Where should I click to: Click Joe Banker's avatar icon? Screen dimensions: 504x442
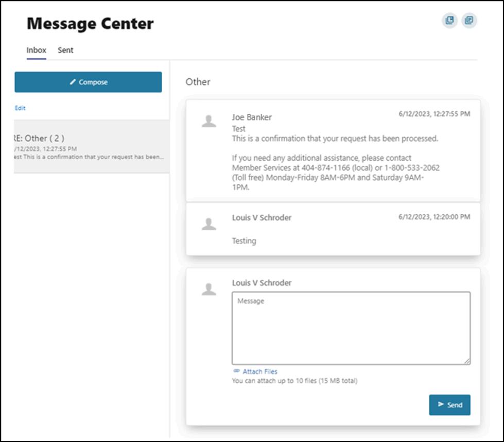[x=208, y=121]
